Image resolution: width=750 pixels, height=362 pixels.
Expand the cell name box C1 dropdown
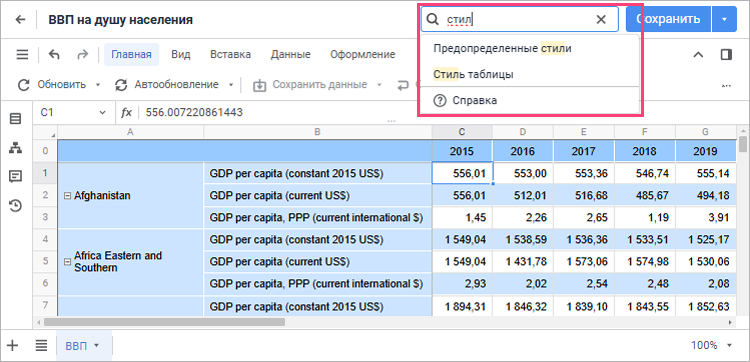pos(102,113)
